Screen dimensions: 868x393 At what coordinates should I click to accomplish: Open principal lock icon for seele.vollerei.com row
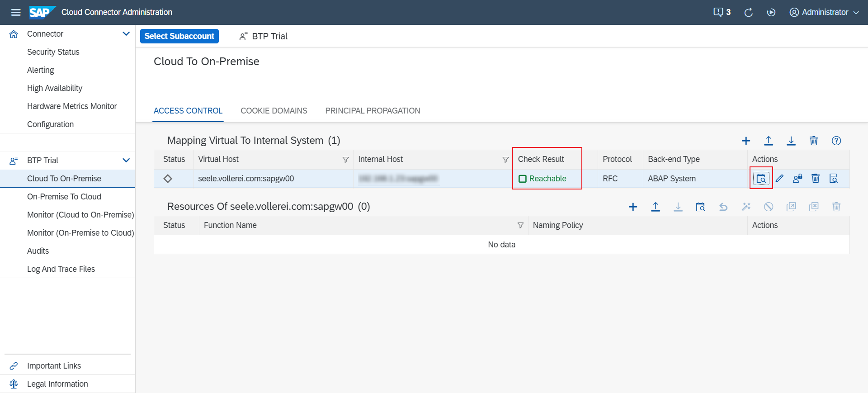point(797,179)
